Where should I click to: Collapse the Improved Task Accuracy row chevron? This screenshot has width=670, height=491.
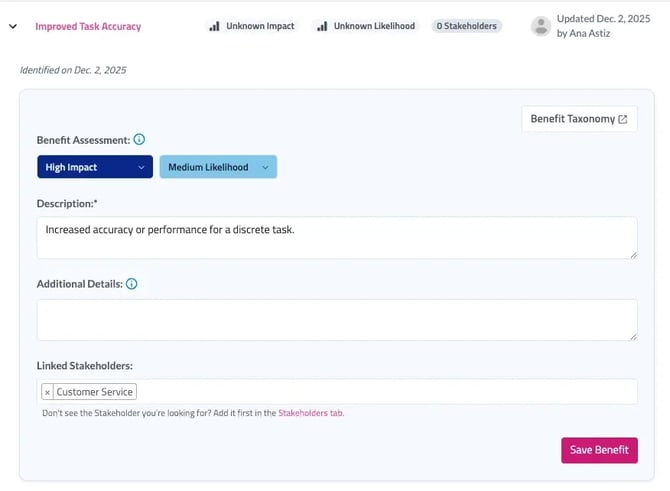click(x=13, y=26)
